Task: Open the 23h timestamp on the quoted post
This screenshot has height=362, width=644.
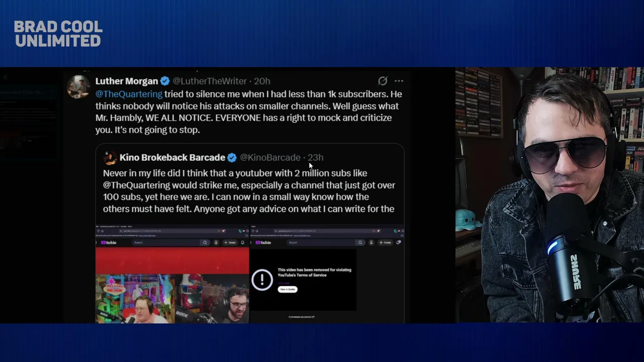Action: [x=315, y=157]
